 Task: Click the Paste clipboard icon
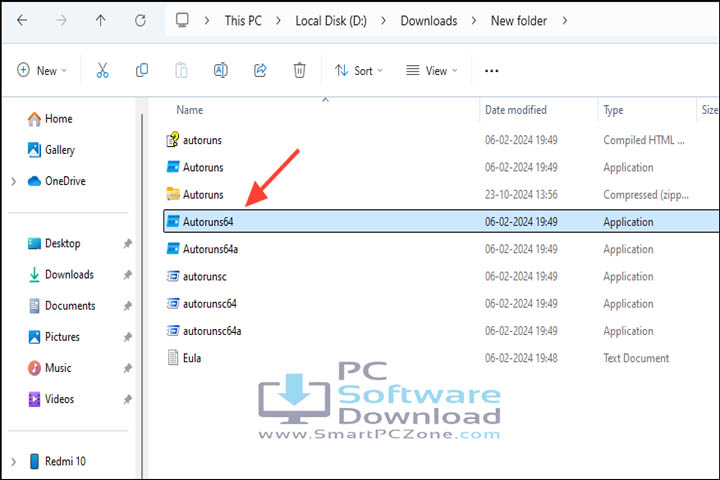pos(181,70)
